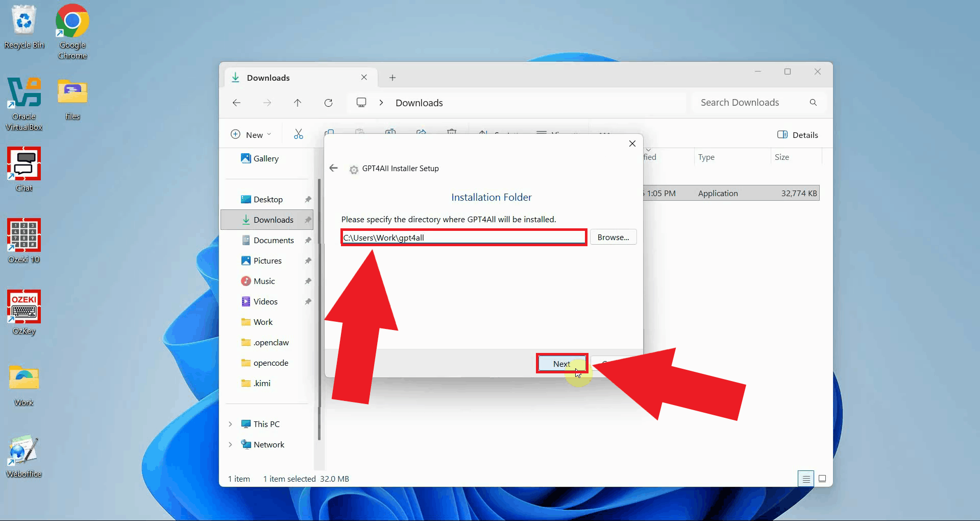Click Browse to choose installation folder
Viewport: 980px width, 521px height.
pyautogui.click(x=613, y=236)
